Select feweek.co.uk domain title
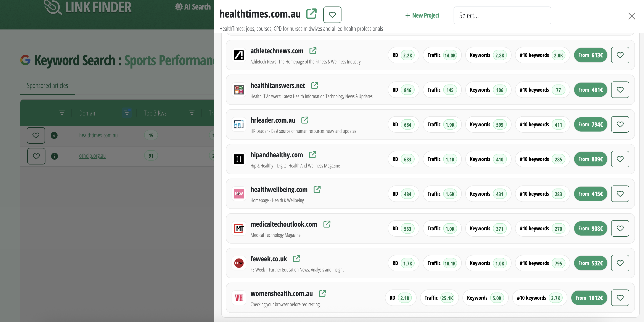 pyautogui.click(x=269, y=259)
